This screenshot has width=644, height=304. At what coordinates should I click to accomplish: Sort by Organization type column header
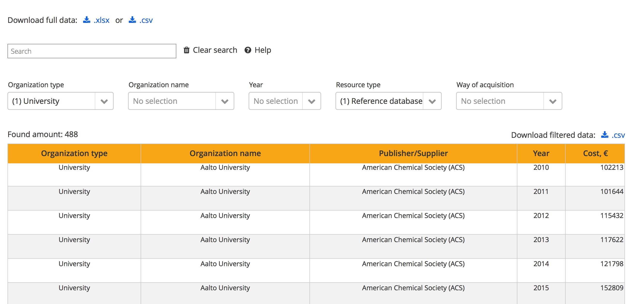pos(74,153)
